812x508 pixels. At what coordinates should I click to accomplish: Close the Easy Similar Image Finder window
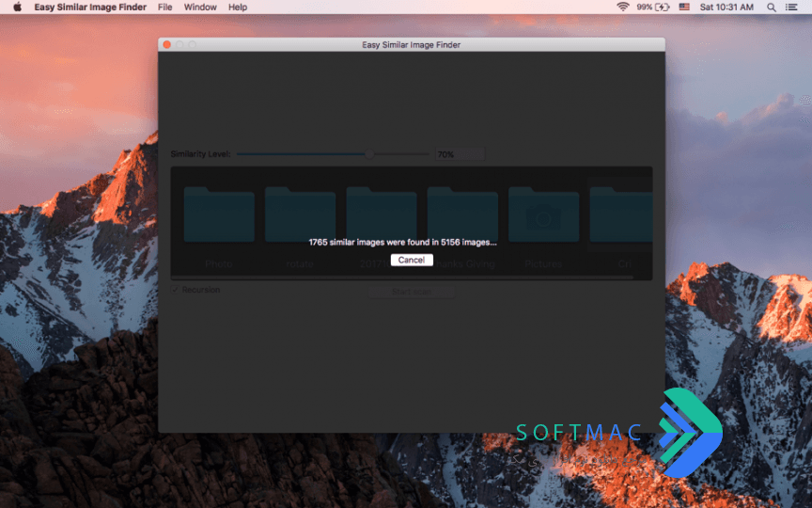(166, 44)
